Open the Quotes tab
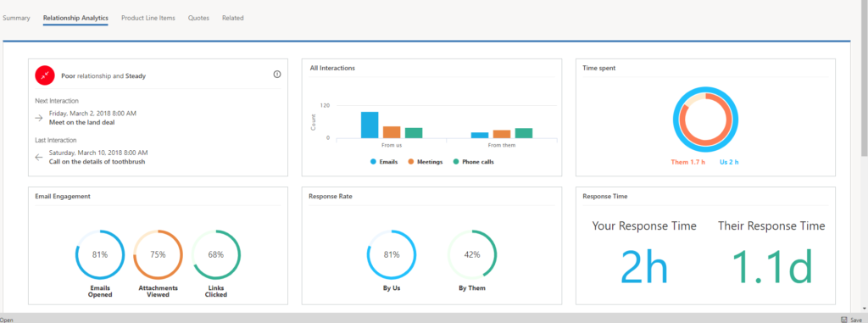868x323 pixels. (198, 18)
